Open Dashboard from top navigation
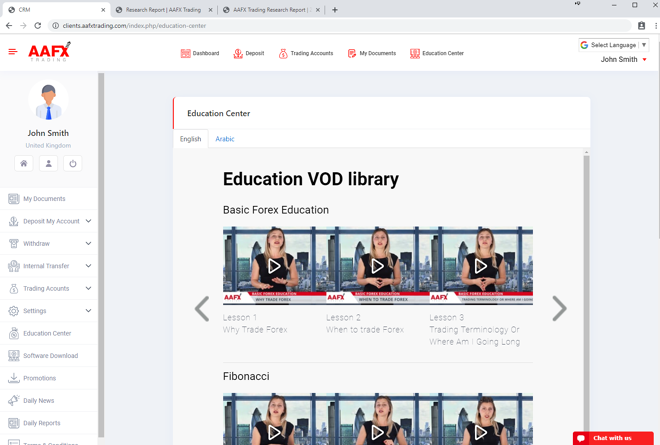The height and width of the screenshot is (445, 660). coord(200,53)
